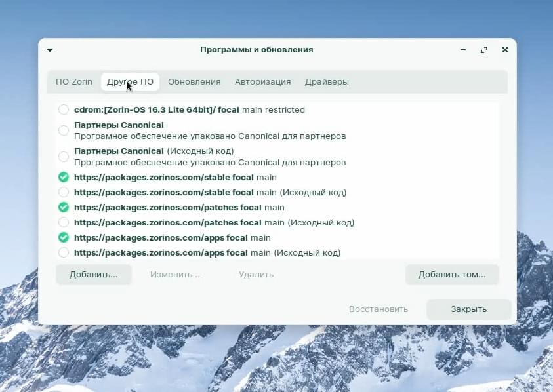
Task: Switch to the ПО Zorin tab
Action: (74, 82)
